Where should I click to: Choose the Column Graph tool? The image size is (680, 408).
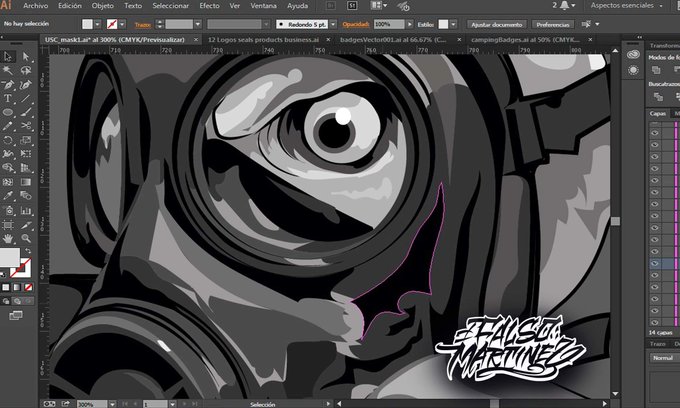click(26, 211)
